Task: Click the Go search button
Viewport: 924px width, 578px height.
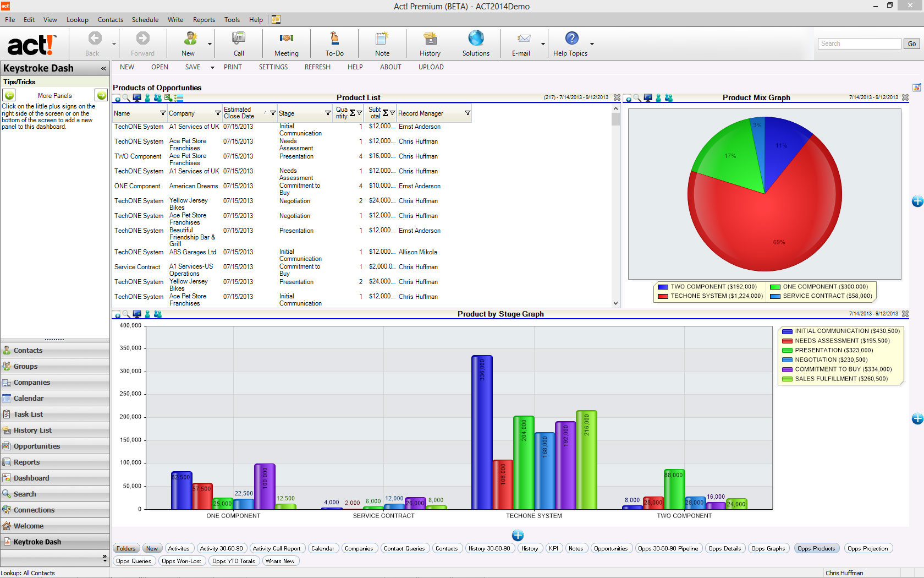Action: pos(912,43)
